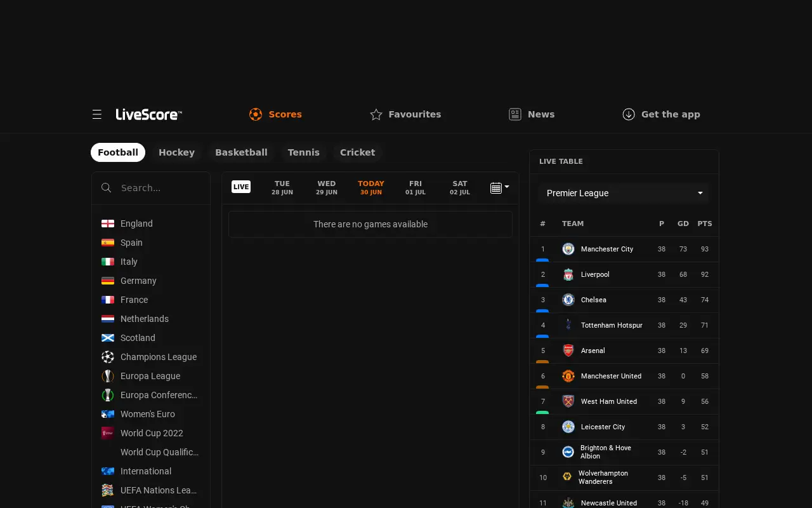Click the Manchester United crest
Screen dimensions: 812x508
(568, 376)
